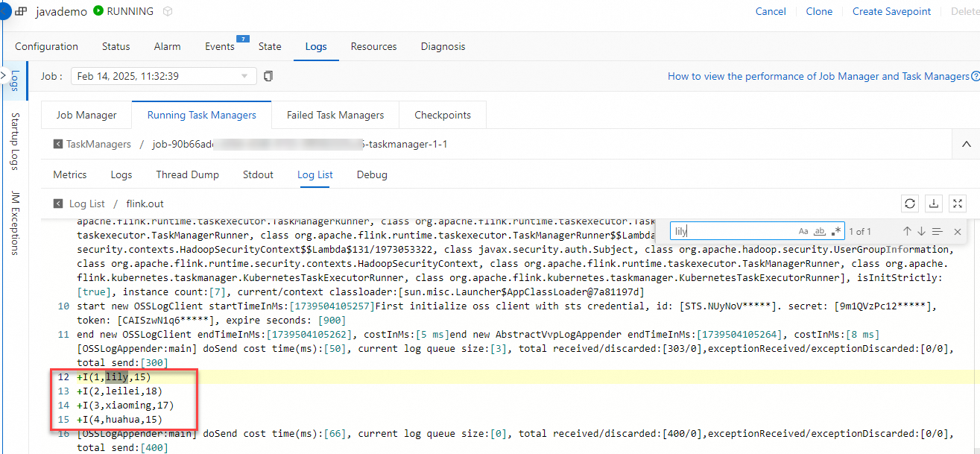Click the blue back circle at top-left
The height and width of the screenshot is (454, 980).
coord(3,11)
